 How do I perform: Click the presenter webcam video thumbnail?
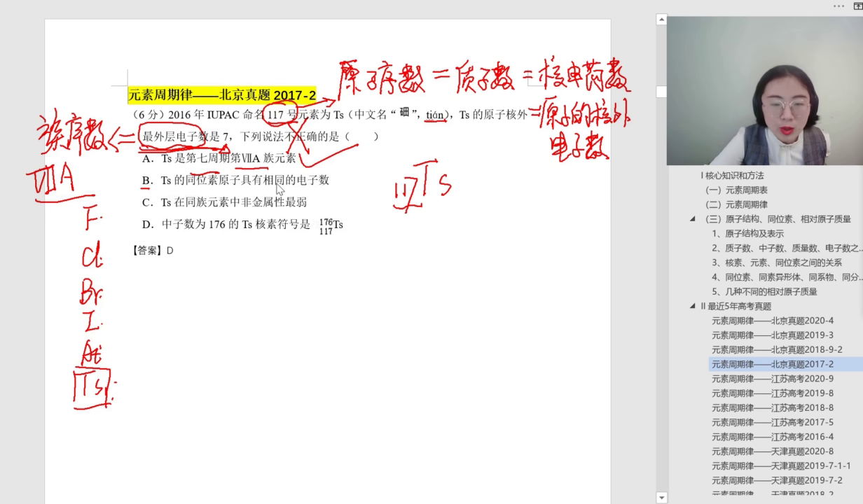[764, 91]
